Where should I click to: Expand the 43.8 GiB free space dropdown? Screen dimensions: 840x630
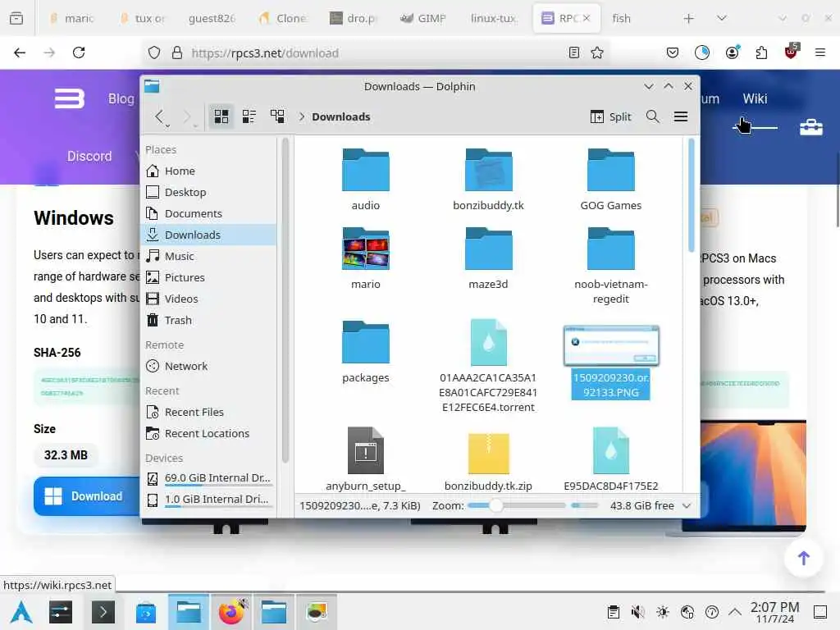click(687, 505)
